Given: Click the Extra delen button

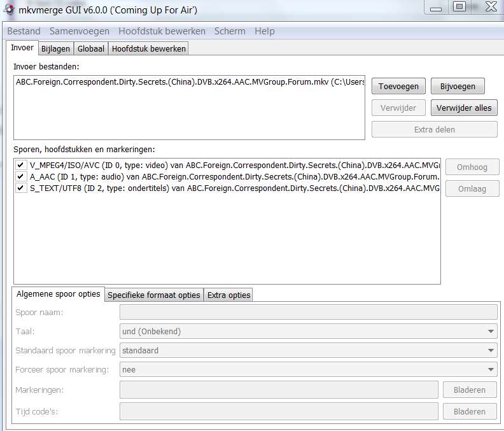Looking at the screenshot, I should coord(435,129).
